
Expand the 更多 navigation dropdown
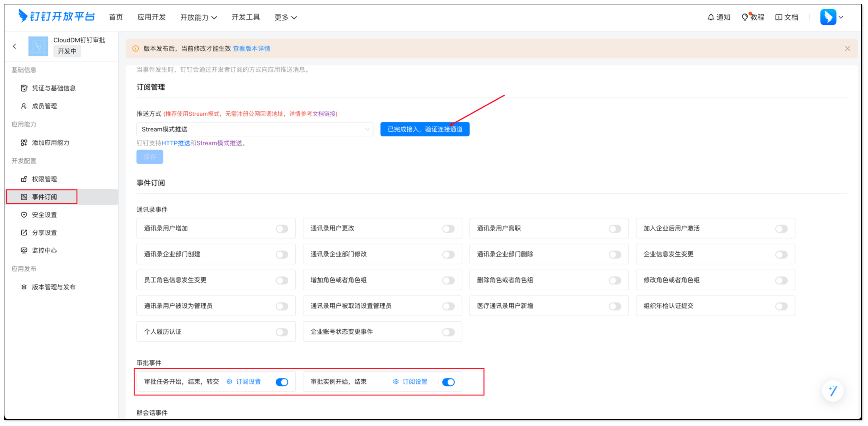coord(285,18)
